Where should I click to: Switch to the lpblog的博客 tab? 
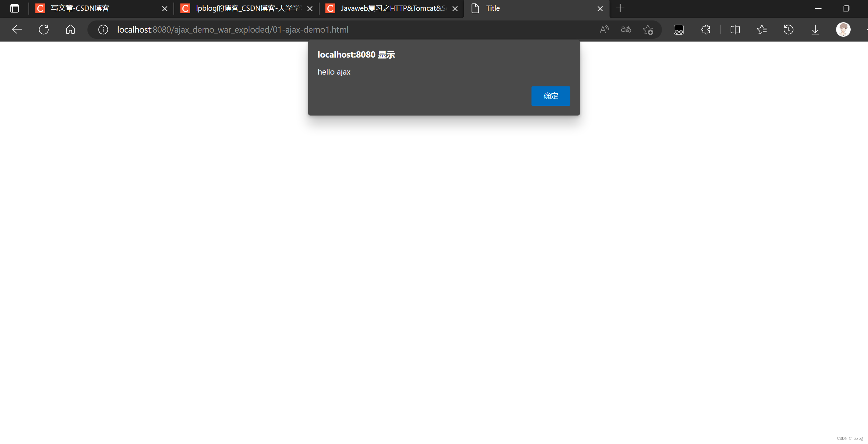click(x=246, y=8)
